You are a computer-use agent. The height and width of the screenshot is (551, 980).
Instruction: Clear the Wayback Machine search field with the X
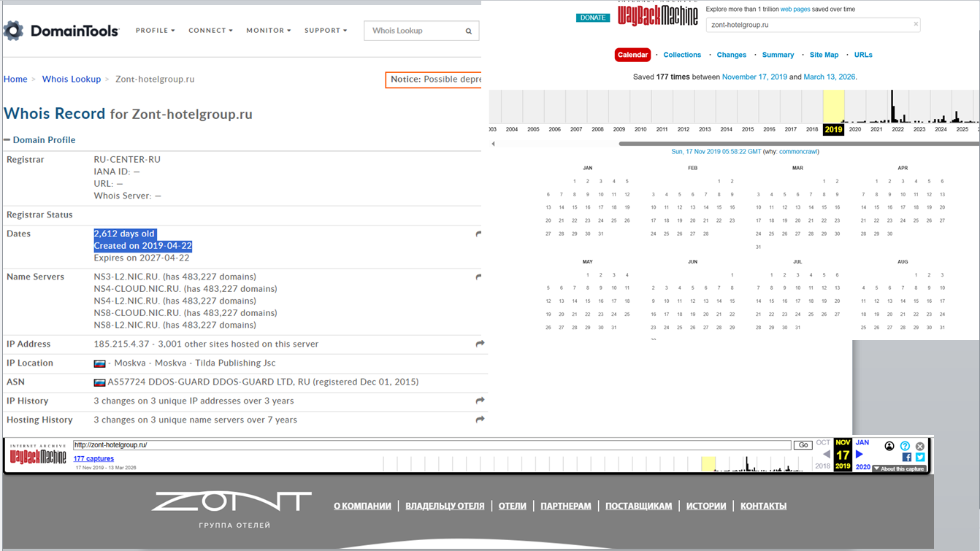click(916, 24)
